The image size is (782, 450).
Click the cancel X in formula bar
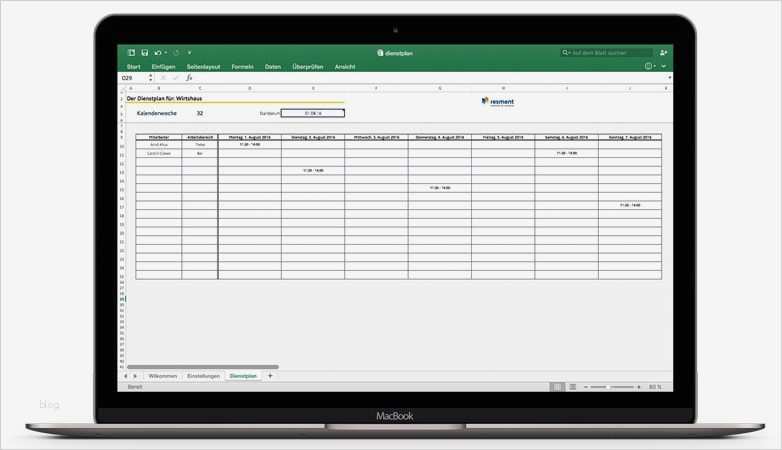pos(163,78)
